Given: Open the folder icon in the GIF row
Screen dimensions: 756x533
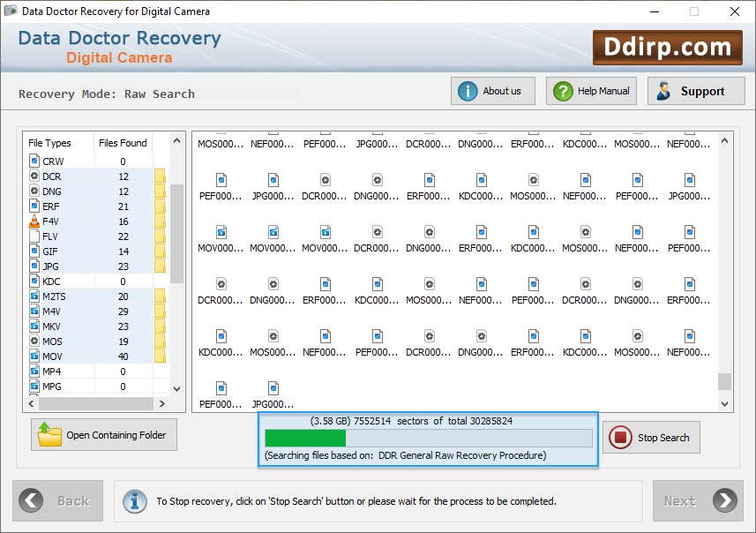Looking at the screenshot, I should (160, 251).
